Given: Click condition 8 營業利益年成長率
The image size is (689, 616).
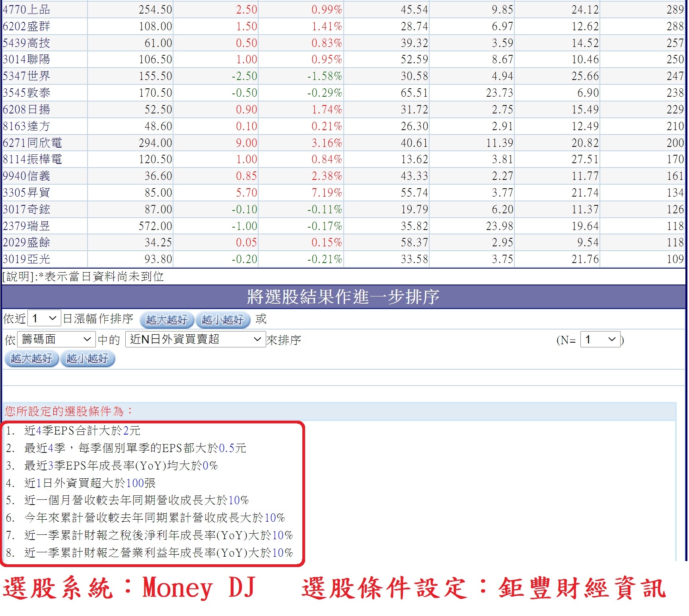Looking at the screenshot, I should coord(158,553).
